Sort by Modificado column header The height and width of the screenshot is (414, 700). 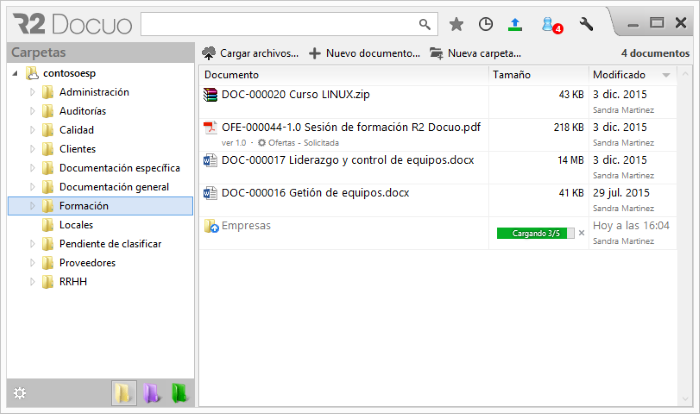coord(633,75)
